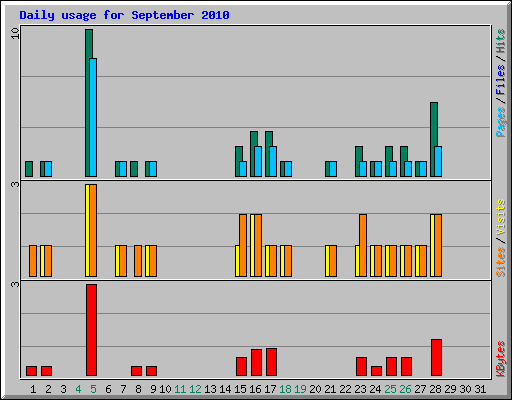Screen dimensions: 512x400
Task: Select the "Hits" legend label
Action: click(x=500, y=41)
